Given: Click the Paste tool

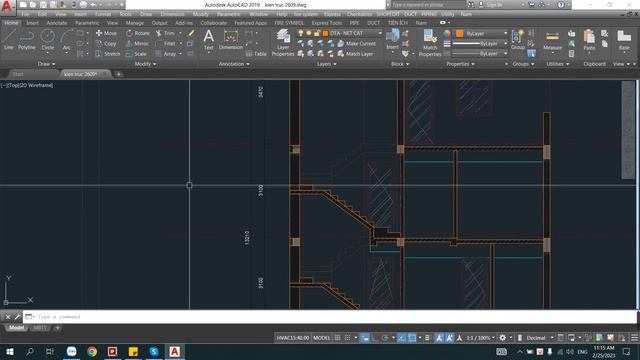Looking at the screenshot, I should click(x=589, y=40).
